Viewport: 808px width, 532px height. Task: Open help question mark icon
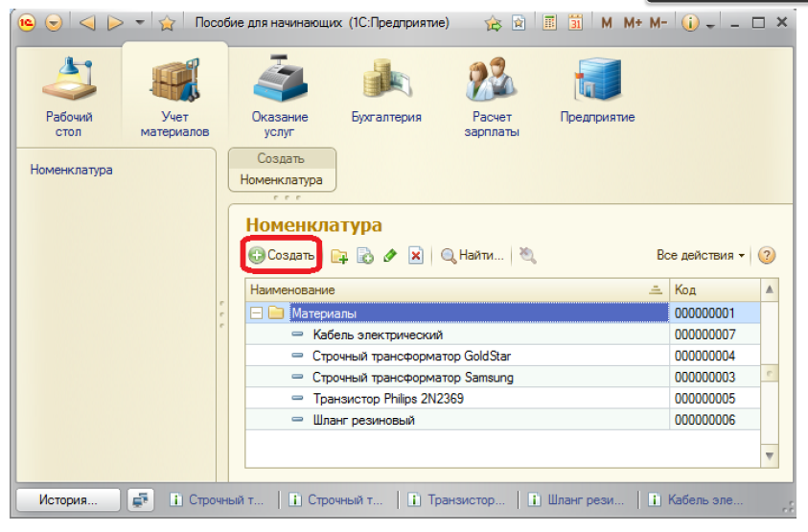coord(767,255)
